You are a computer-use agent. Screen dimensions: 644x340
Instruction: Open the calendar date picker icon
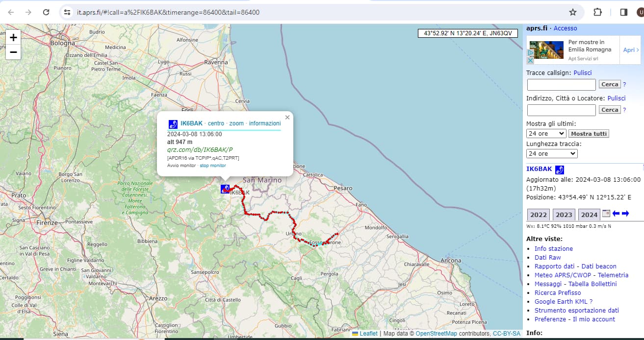point(607,214)
